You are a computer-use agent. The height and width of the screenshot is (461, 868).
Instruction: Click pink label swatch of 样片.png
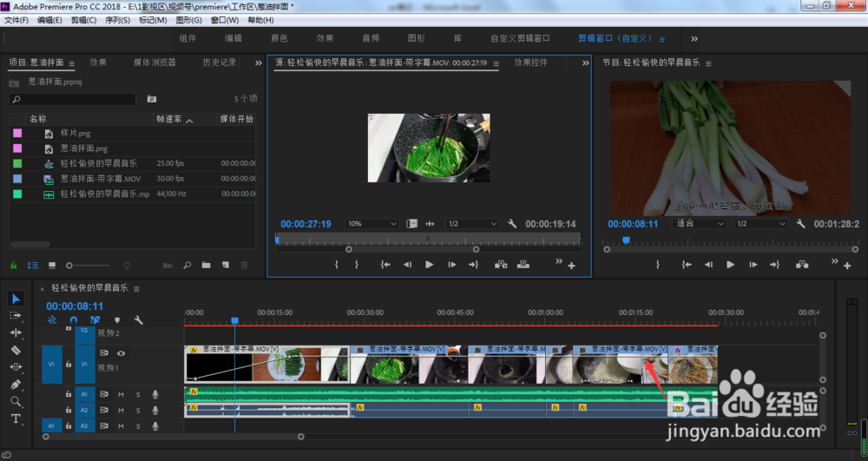coord(17,134)
